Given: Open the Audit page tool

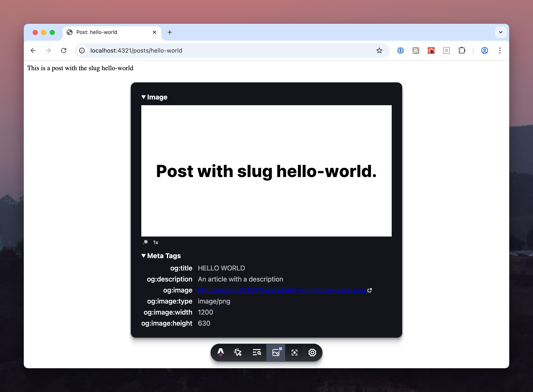Looking at the screenshot, I should tap(257, 352).
